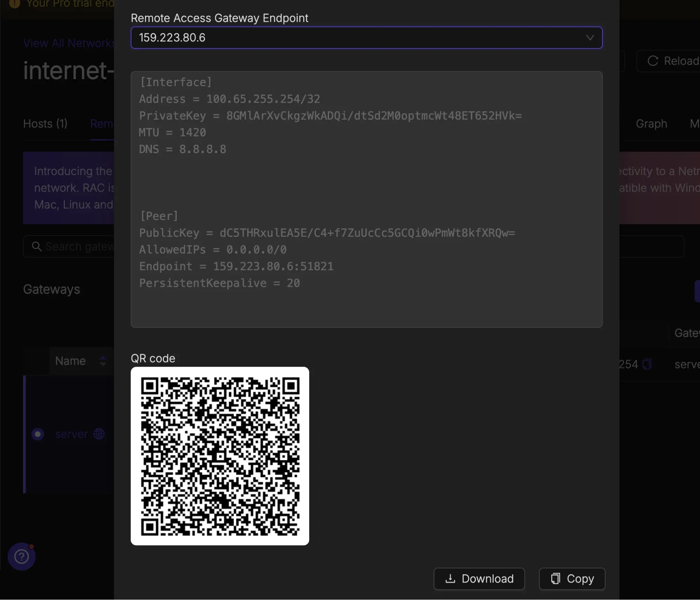Image resolution: width=700 pixels, height=600 pixels.
Task: Click the Copy config button
Action: tap(572, 579)
